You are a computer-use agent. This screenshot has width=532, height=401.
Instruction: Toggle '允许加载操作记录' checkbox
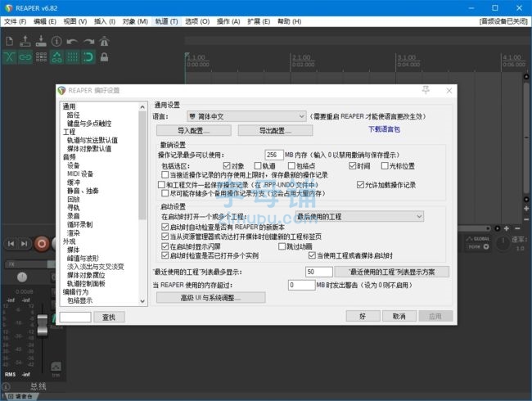(360, 185)
